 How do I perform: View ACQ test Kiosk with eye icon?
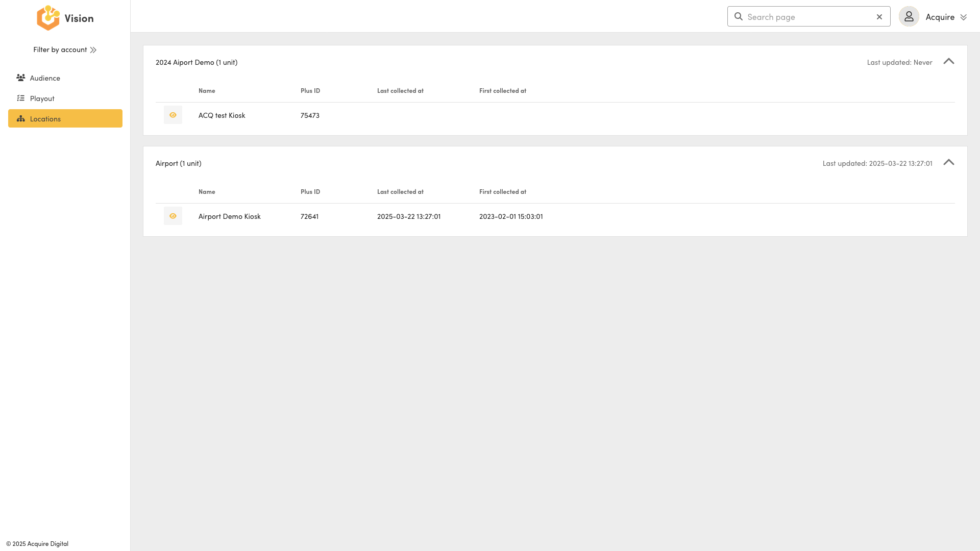(x=173, y=115)
